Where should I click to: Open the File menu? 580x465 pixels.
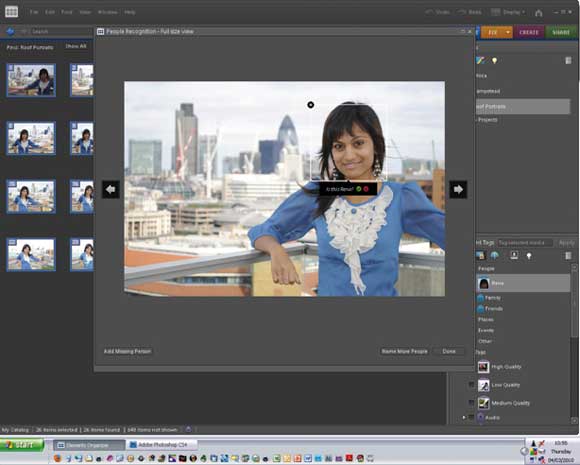click(x=34, y=12)
